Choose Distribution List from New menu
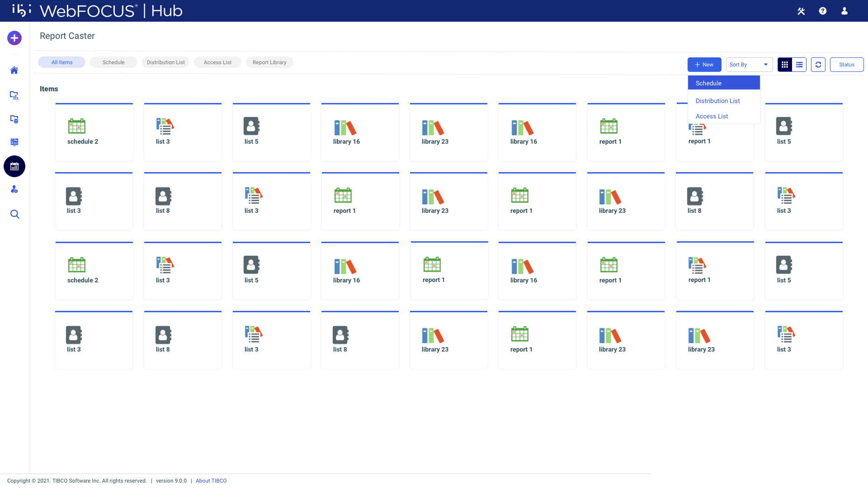This screenshot has width=868, height=488. pyautogui.click(x=717, y=101)
